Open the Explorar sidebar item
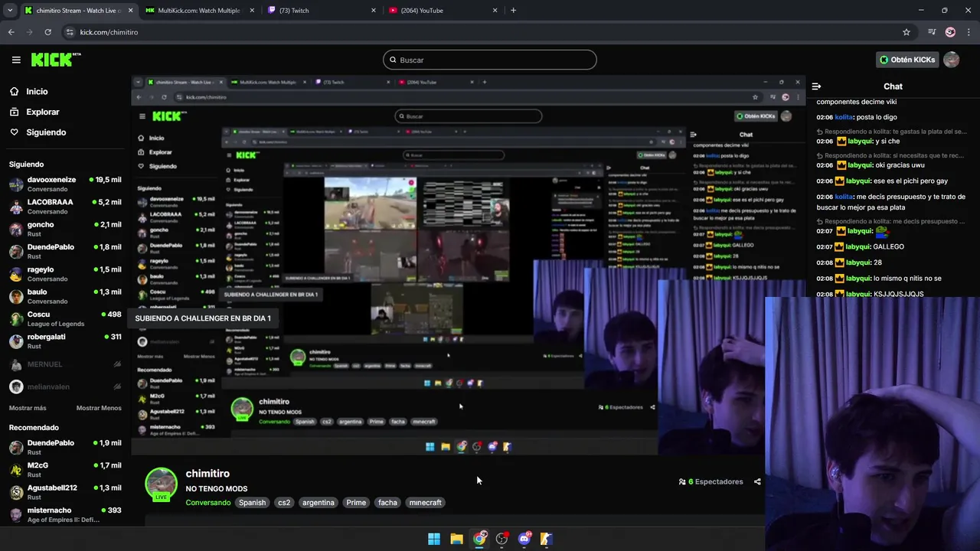The width and height of the screenshot is (980, 551). [43, 112]
